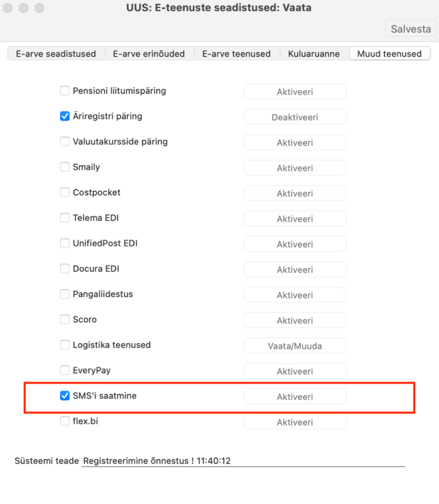The height and width of the screenshot is (504, 439).
Task: Click Deaktiveeri for Äriregistri päring
Action: (x=295, y=117)
